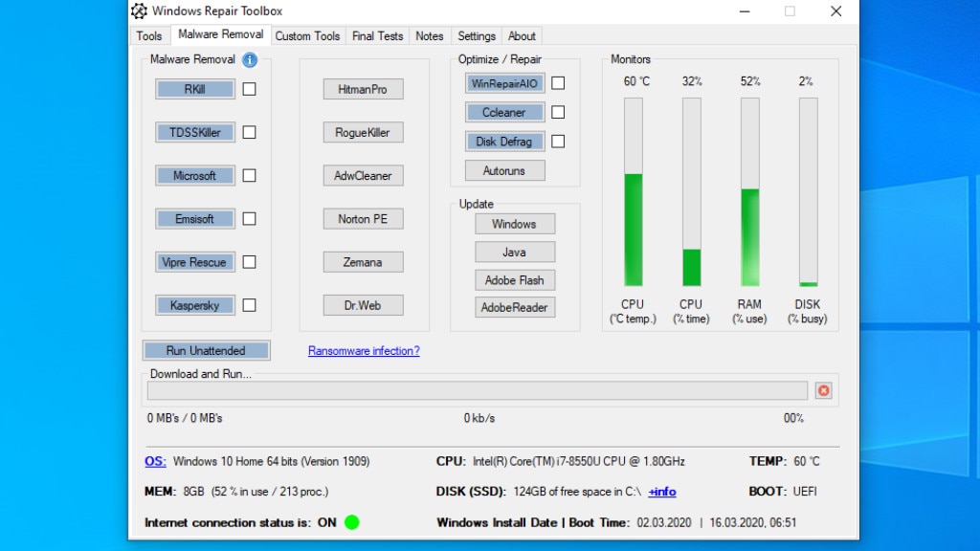
Task: Click the "0 kb/s" download speed text
Action: pos(479,419)
